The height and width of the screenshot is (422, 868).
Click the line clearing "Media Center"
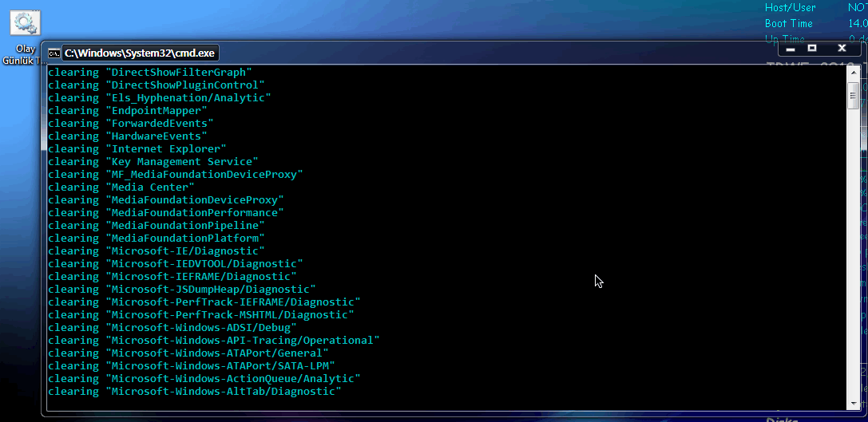(x=121, y=187)
